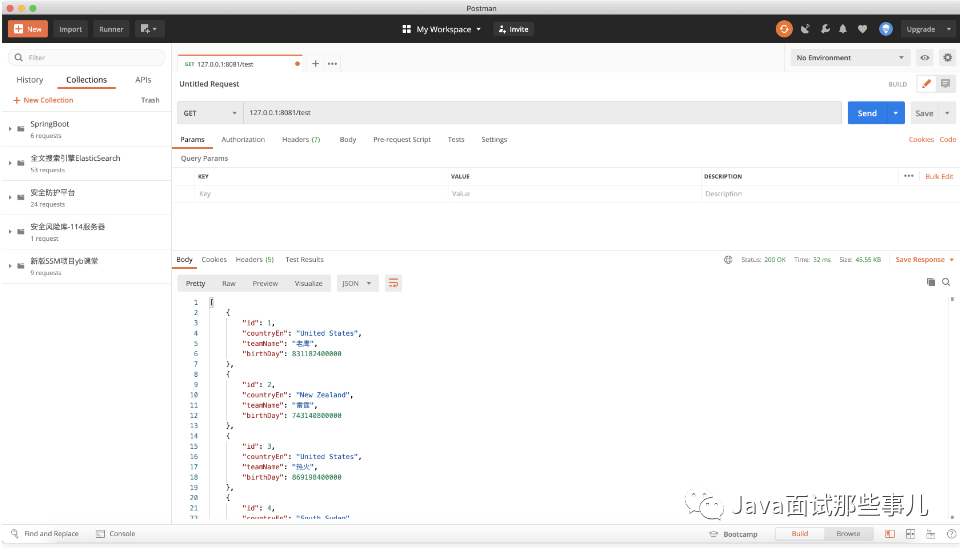Expand the 新版SSM项目yb课堂 collection
This screenshot has height=548, width=960.
point(10,266)
